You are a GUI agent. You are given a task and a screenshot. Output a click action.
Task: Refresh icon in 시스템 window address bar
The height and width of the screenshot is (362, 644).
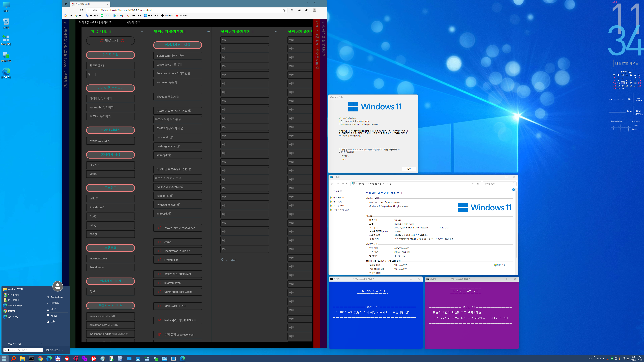click(478, 184)
